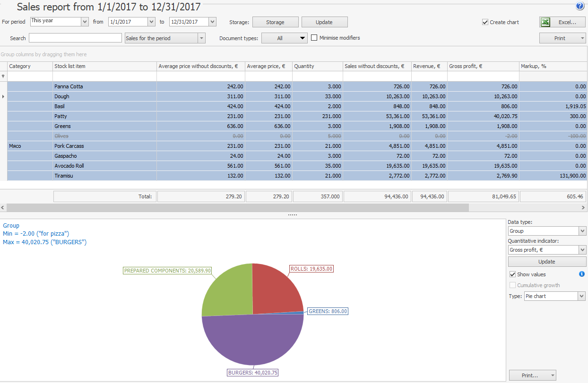The height and width of the screenshot is (383, 588).
Task: Uncheck the Show values checkbox
Action: tap(512, 274)
